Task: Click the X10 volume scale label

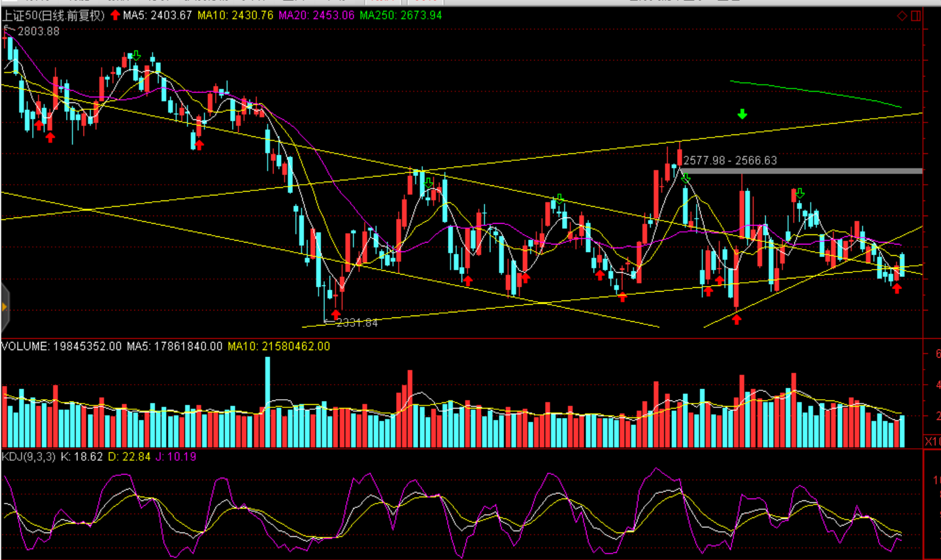Action: click(x=932, y=442)
